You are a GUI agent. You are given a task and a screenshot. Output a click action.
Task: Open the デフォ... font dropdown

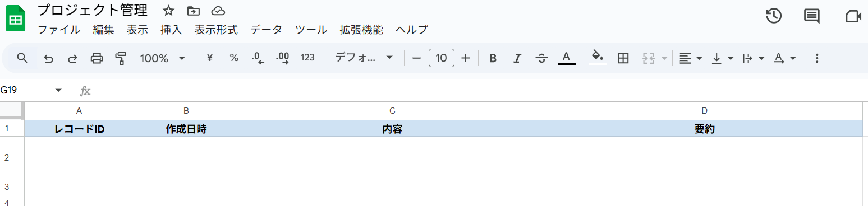365,58
